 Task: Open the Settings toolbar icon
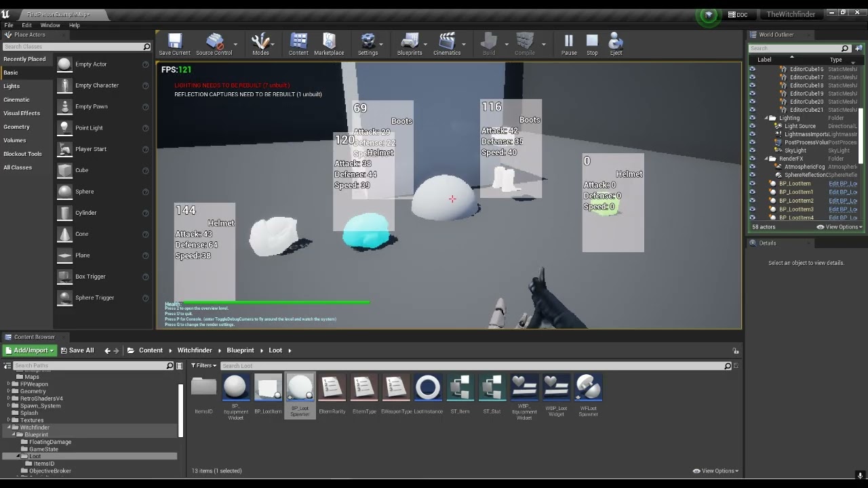(368, 45)
